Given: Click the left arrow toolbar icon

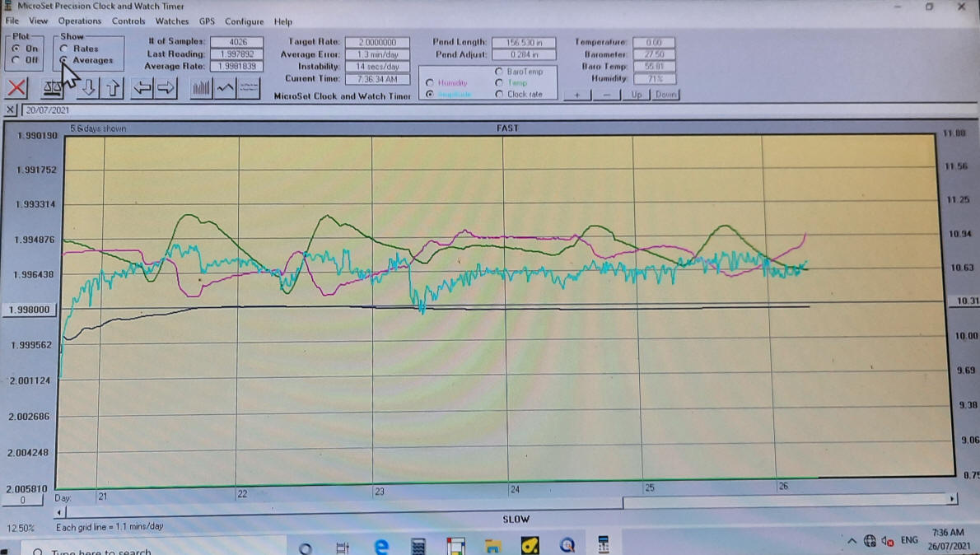Looking at the screenshot, I should pos(143,87).
